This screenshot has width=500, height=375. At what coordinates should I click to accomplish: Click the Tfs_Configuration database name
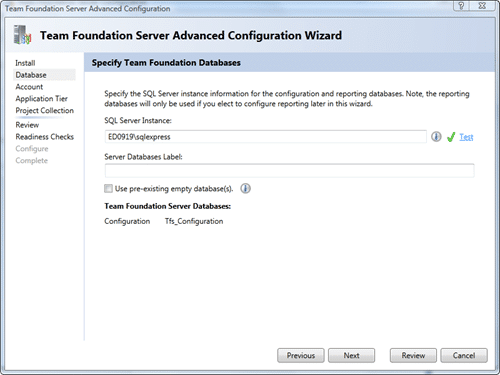tap(194, 221)
